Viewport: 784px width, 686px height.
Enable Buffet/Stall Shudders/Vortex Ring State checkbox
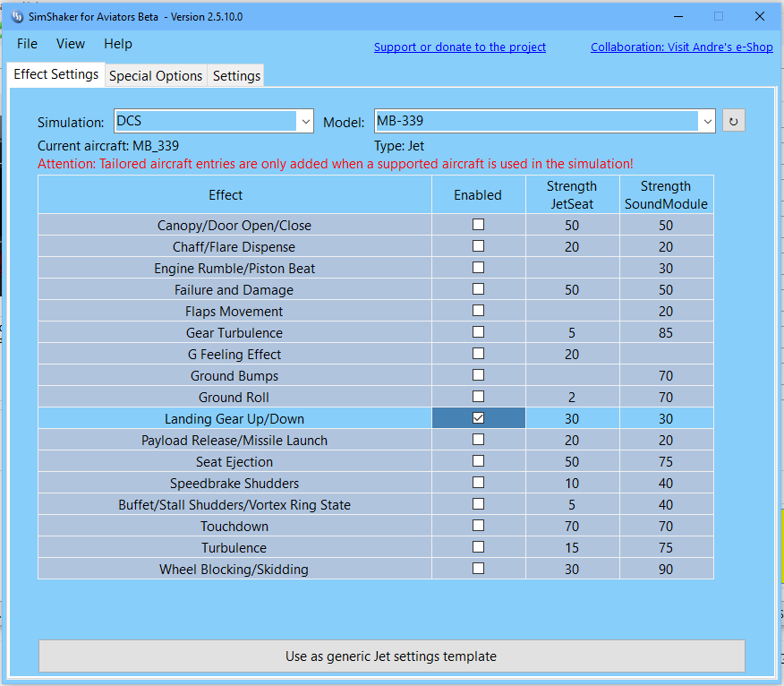tap(478, 504)
